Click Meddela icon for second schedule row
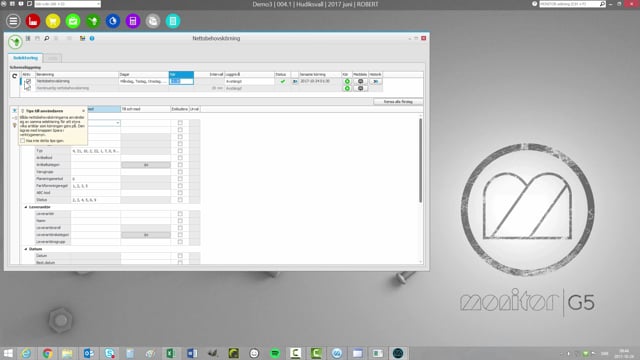640x360 pixels. click(360, 88)
